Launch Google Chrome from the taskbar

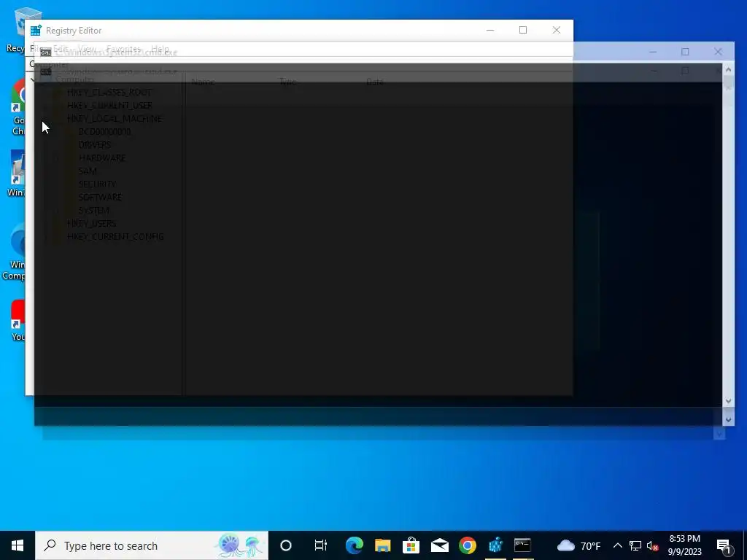pos(468,545)
